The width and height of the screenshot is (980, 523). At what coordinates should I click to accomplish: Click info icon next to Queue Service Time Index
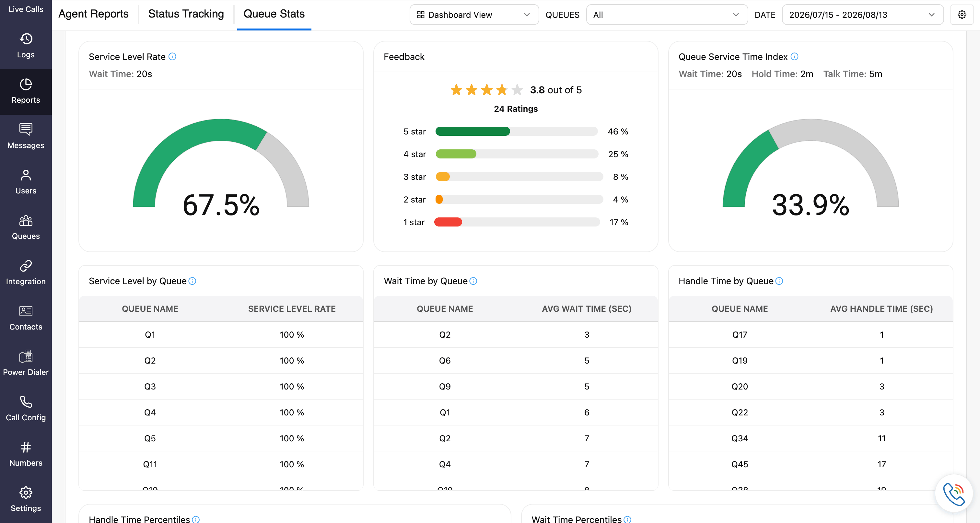click(x=794, y=56)
